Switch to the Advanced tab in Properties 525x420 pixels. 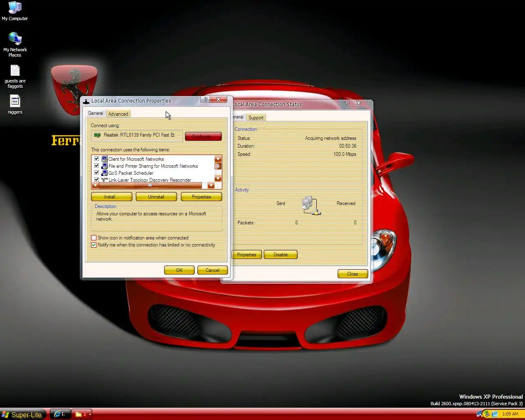pos(118,114)
